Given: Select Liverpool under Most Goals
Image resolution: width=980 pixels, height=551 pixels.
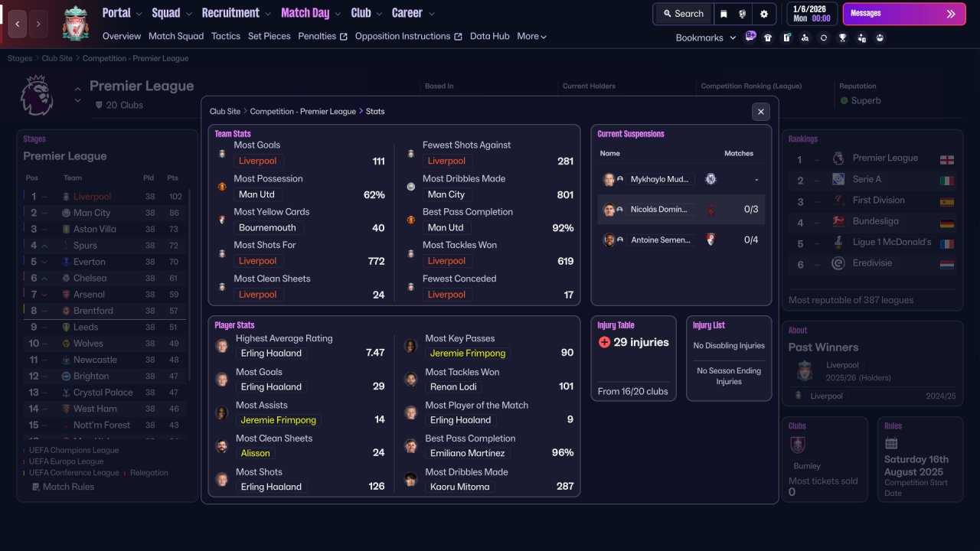Looking at the screenshot, I should coord(258,161).
